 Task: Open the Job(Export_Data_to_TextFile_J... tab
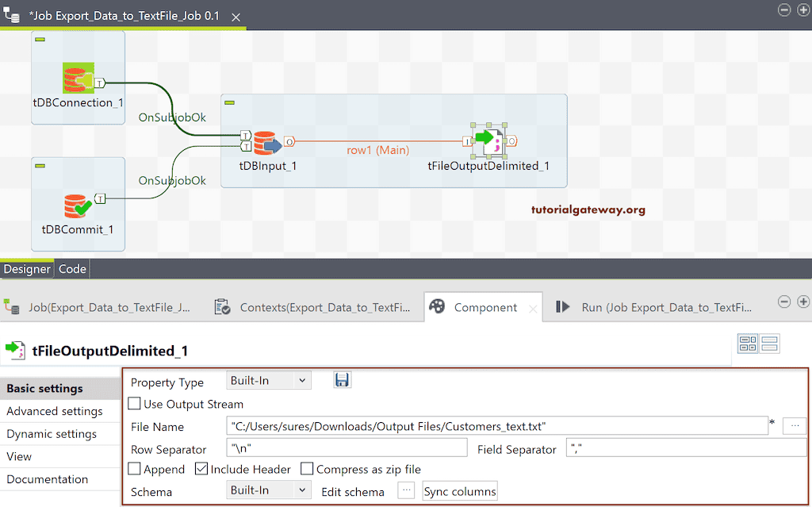98,307
